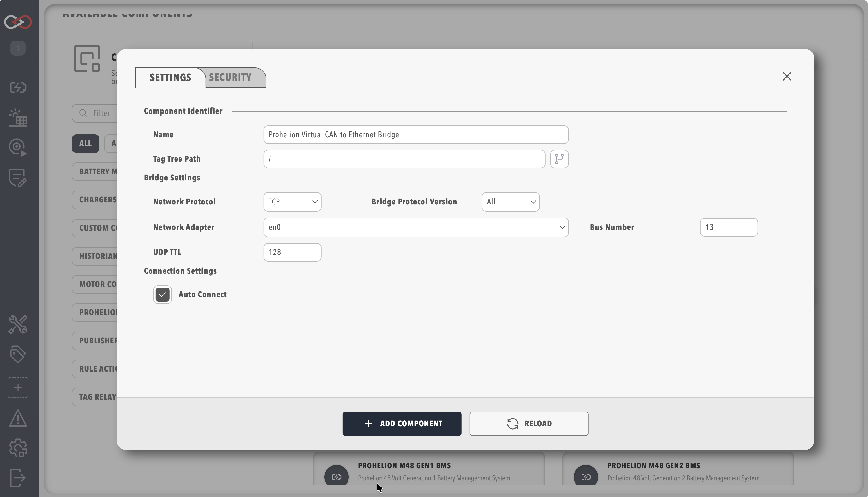The height and width of the screenshot is (497, 868).
Task: Click the components panel square icon in background
Action: tap(87, 59)
